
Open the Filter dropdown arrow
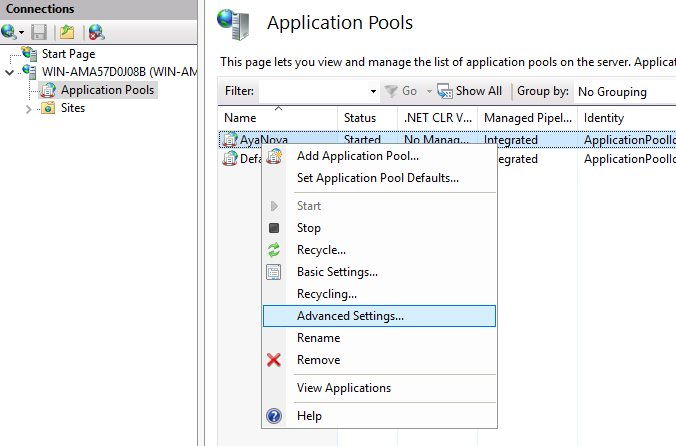[373, 91]
